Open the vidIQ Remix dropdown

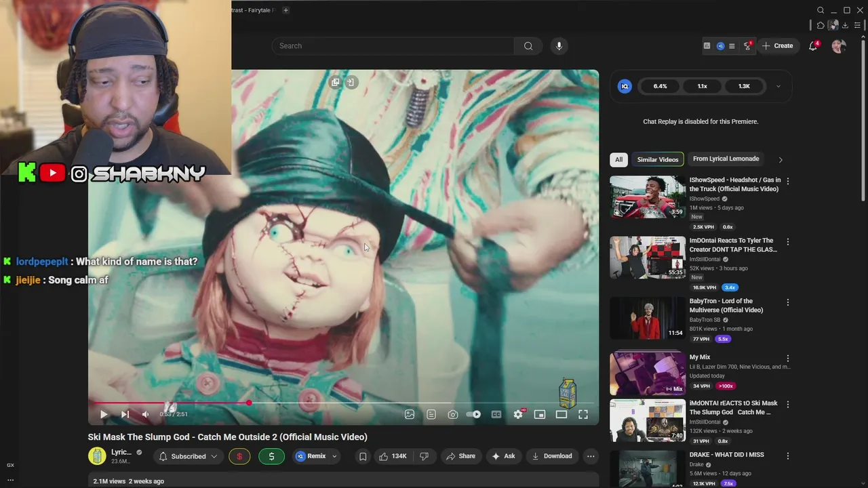pos(316,456)
